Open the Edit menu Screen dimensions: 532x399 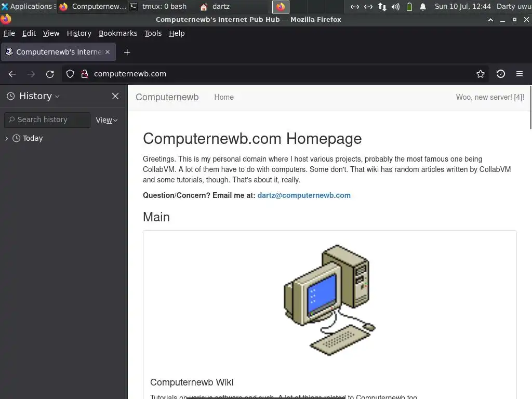(x=29, y=33)
